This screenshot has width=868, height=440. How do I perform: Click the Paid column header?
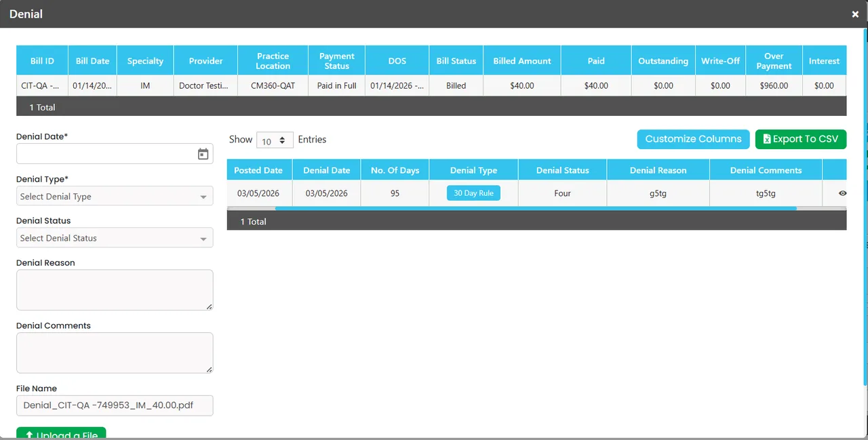point(596,61)
